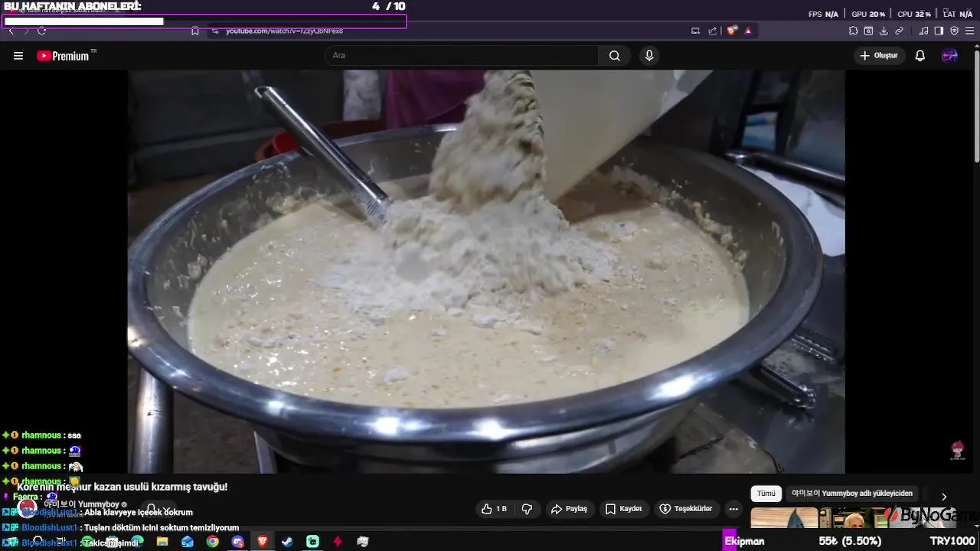Open Brave Shields lion icon
The height and width of the screenshot is (551, 980).
[732, 31]
